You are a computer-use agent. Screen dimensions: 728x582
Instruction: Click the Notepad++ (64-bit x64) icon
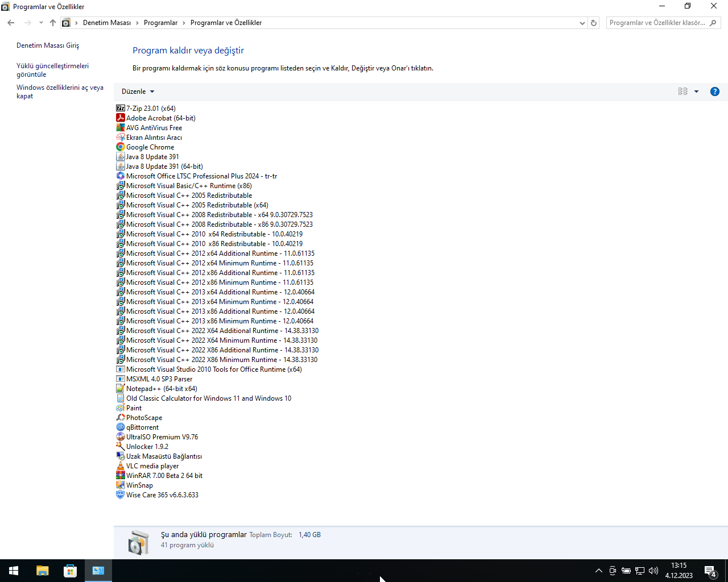(x=121, y=388)
